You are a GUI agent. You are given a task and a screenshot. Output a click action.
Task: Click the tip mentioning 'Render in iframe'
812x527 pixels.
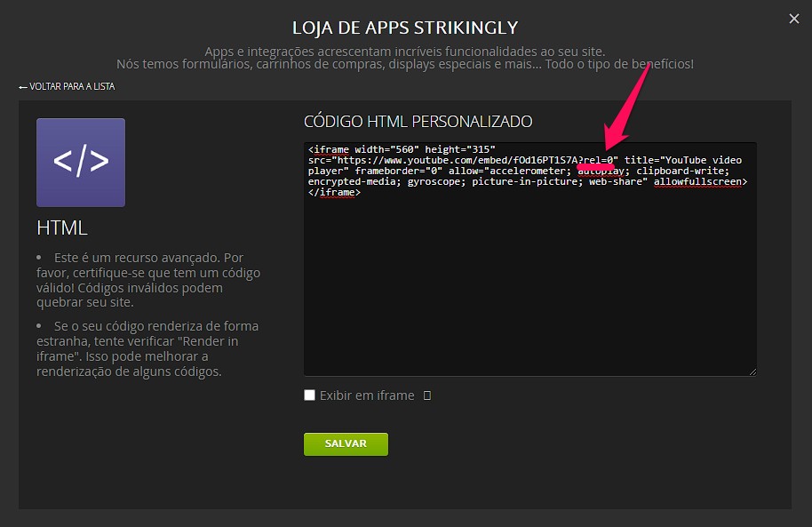[147, 348]
